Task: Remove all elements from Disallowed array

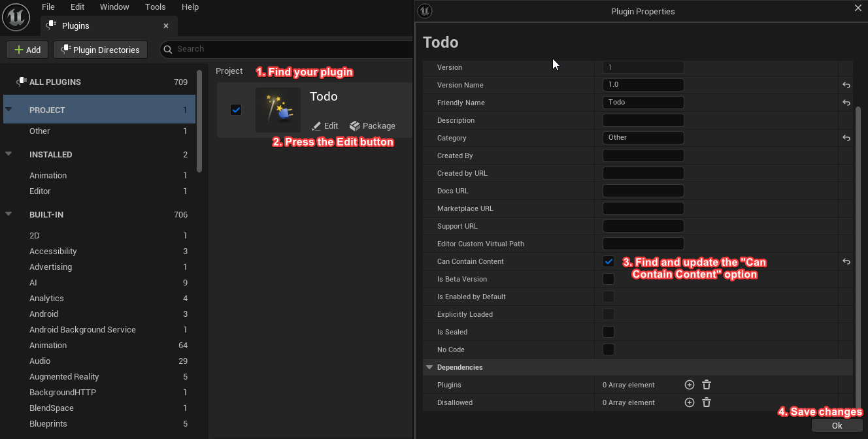Action: click(707, 402)
